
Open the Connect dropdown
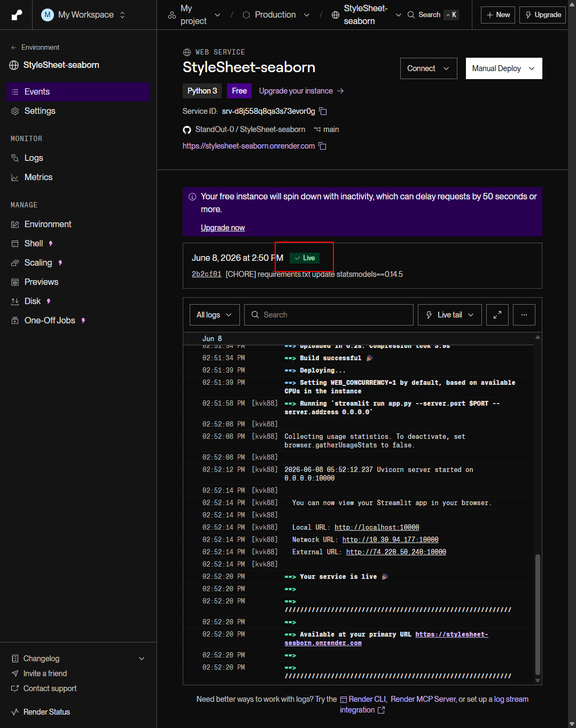click(x=429, y=68)
